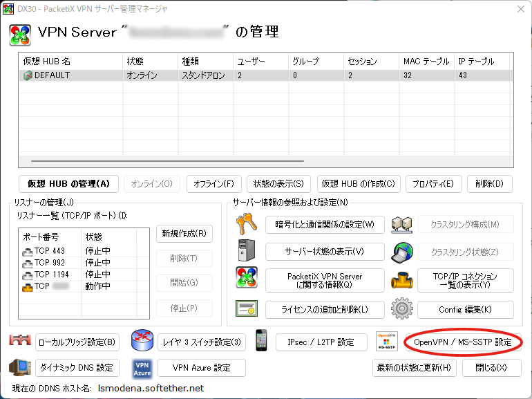This screenshot has width=532, height=399.
Task: Click the active orange listener icon in last row
Action: tap(28, 287)
